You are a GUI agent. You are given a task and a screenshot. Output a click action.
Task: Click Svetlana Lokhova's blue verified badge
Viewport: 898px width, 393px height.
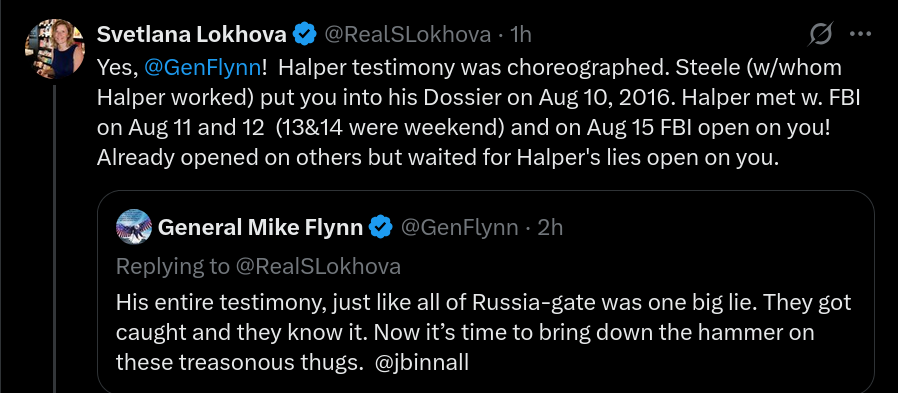click(x=305, y=35)
